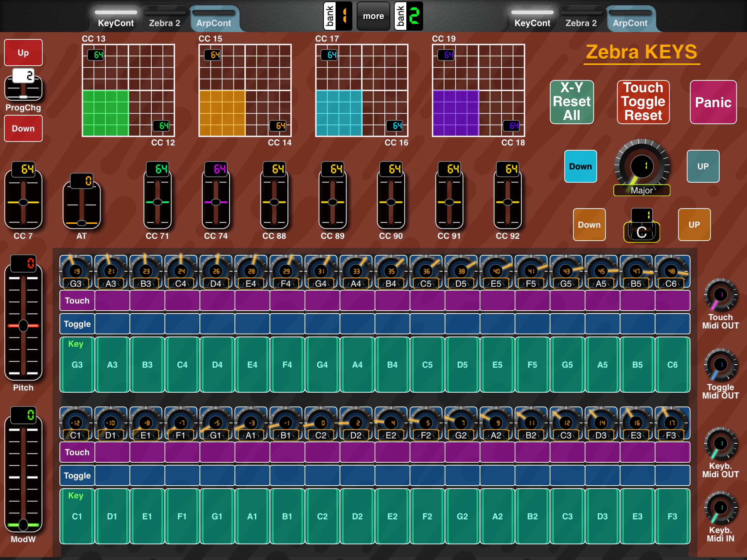
Task: Play the C5 key pad
Action: pyautogui.click(x=427, y=365)
